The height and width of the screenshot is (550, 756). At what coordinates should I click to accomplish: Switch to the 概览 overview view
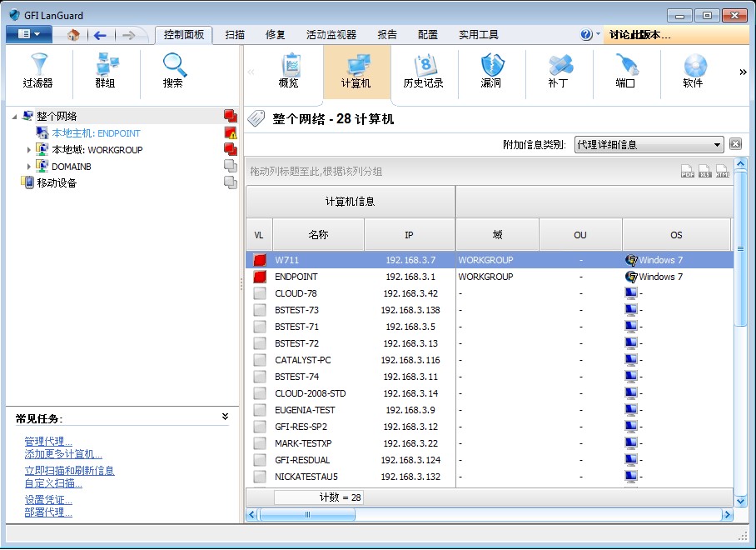click(289, 72)
